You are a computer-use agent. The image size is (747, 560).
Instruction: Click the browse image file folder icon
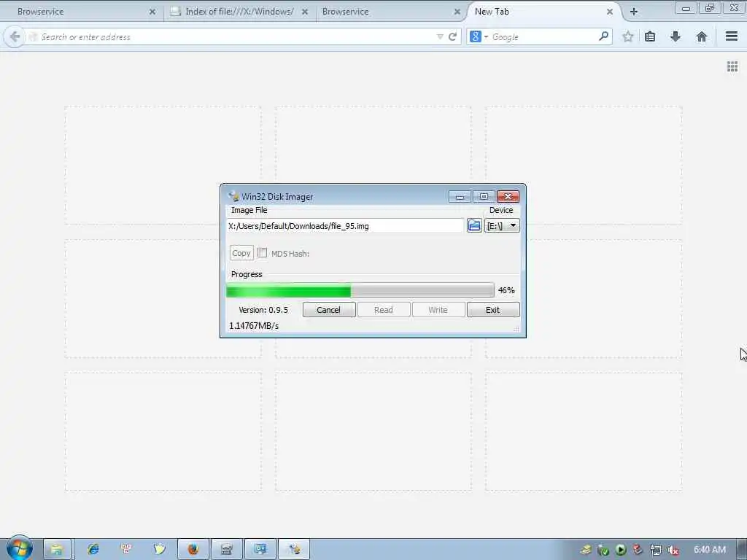(474, 225)
